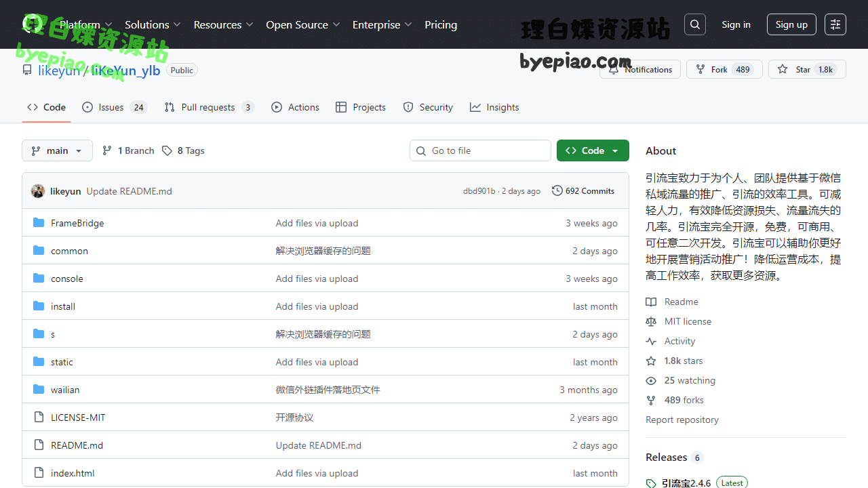The width and height of the screenshot is (868, 488).
Task: Click the wailian folder icon
Action: coord(39,390)
